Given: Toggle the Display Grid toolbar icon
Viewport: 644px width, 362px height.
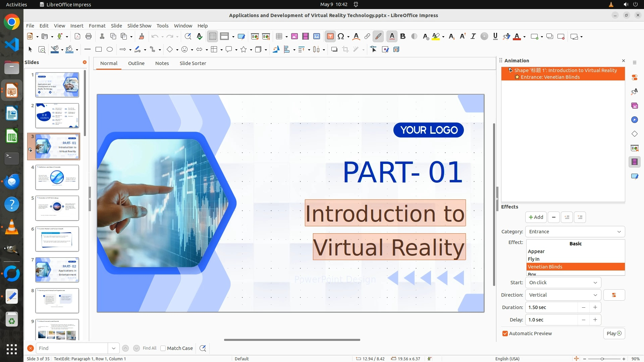Looking at the screenshot, I should click(x=213, y=37).
